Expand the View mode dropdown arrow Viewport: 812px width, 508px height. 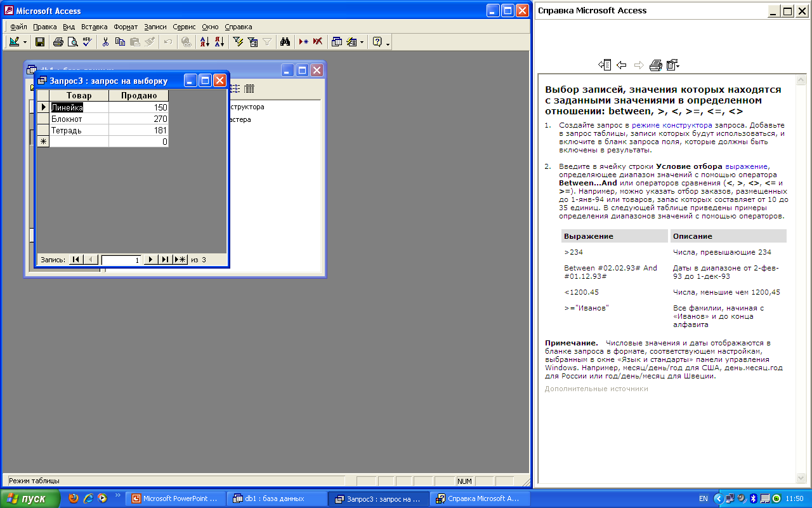click(x=25, y=42)
